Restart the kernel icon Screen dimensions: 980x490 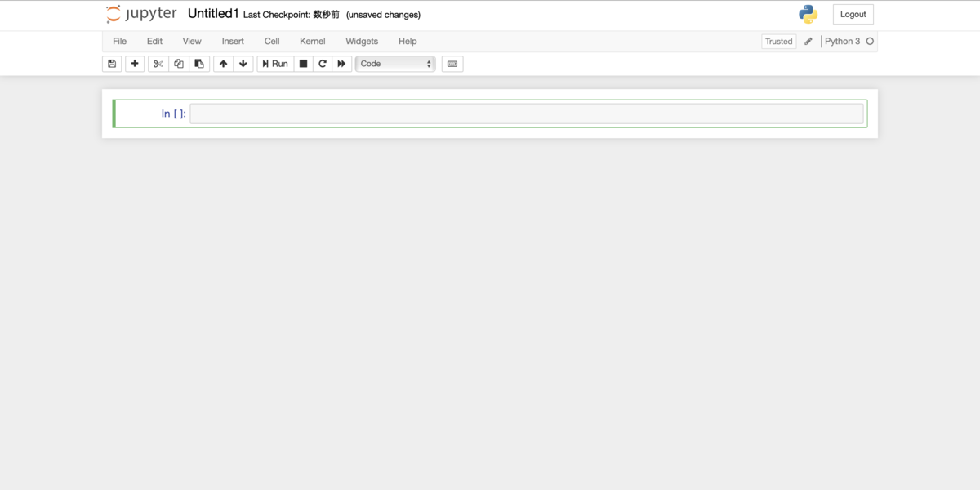(x=323, y=64)
